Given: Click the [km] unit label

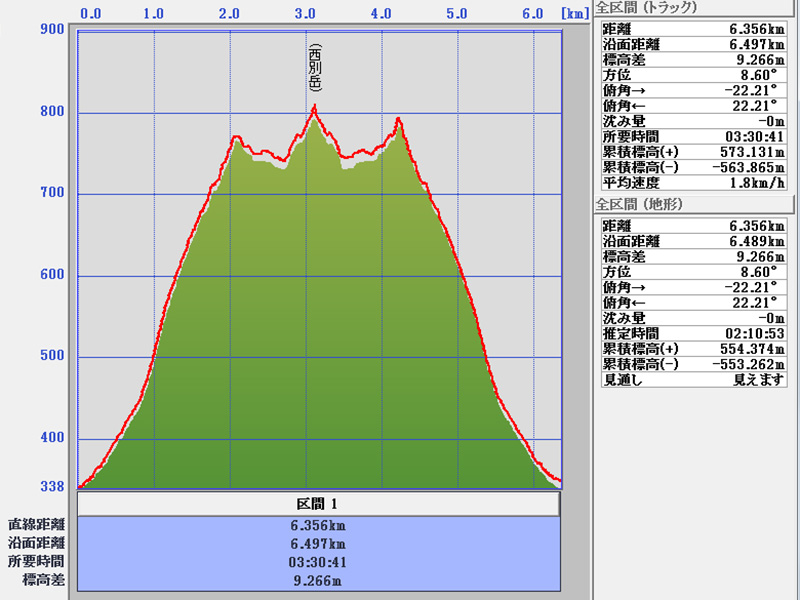Looking at the screenshot, I should click(574, 14).
